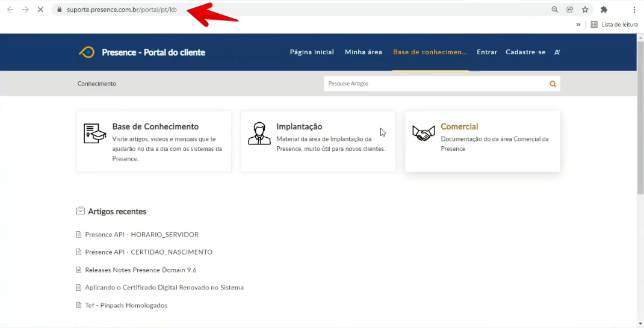Open Base de Conhecimento category heading

pyautogui.click(x=155, y=126)
